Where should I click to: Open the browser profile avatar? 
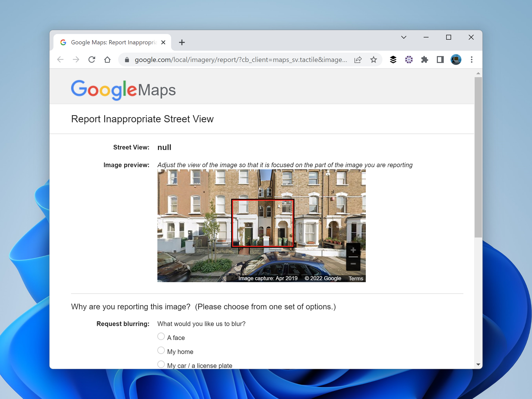[x=455, y=59]
